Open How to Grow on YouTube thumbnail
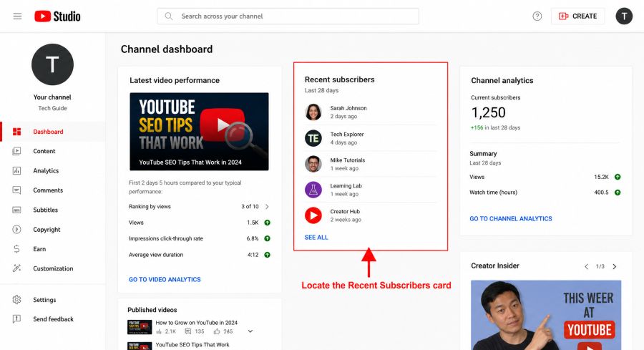This screenshot has height=350, width=644. [140, 327]
